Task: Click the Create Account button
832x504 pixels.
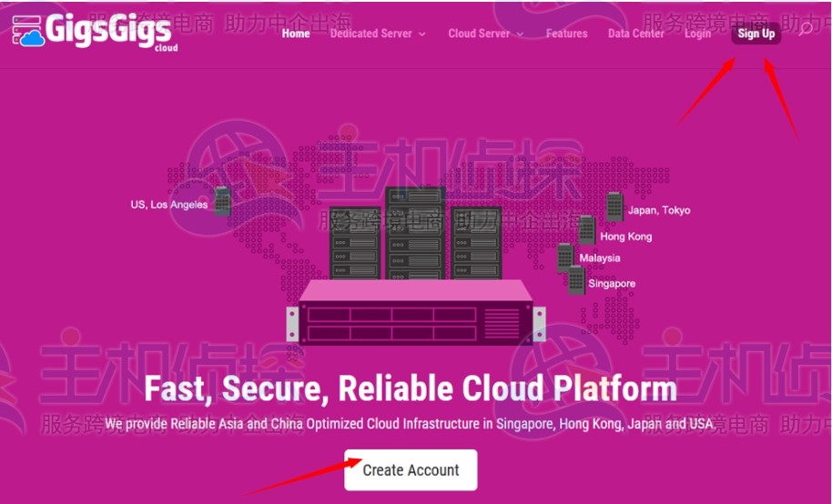Action: 411,470
